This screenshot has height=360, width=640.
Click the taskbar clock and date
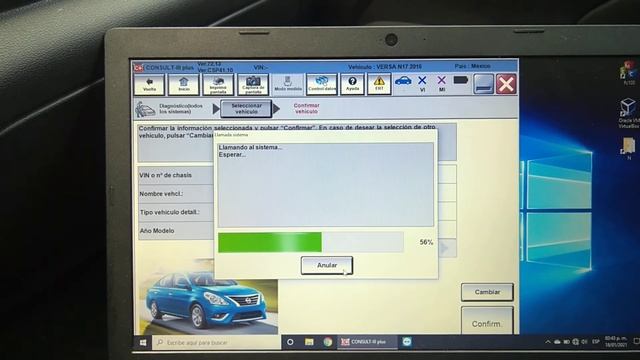click(x=616, y=342)
